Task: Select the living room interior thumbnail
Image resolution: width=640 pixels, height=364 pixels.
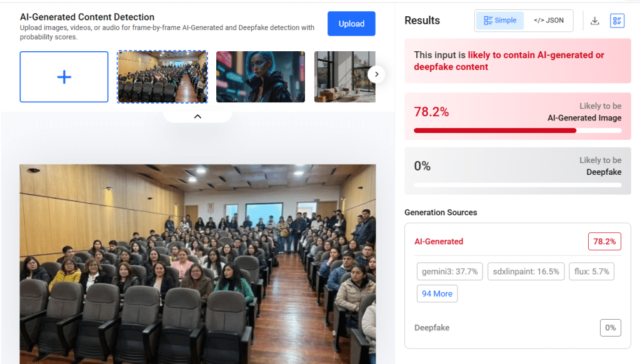Action: (345, 77)
